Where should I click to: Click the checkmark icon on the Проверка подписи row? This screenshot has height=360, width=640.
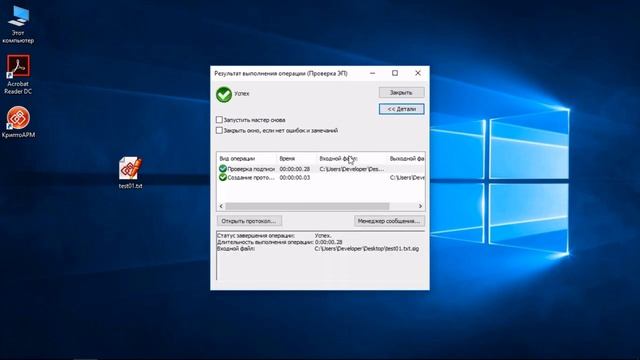[222, 169]
